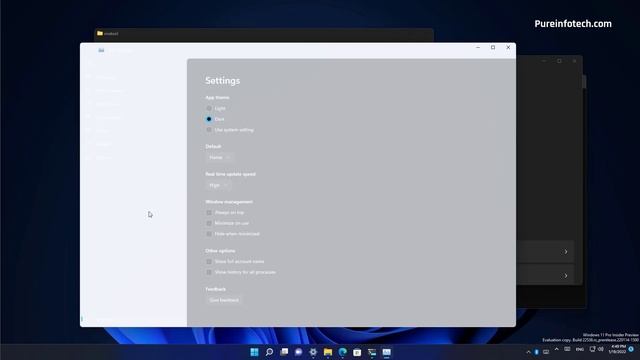This screenshot has height=360, width=640.
Task: Open Microsoft Store from the taskbar
Action: click(x=357, y=352)
